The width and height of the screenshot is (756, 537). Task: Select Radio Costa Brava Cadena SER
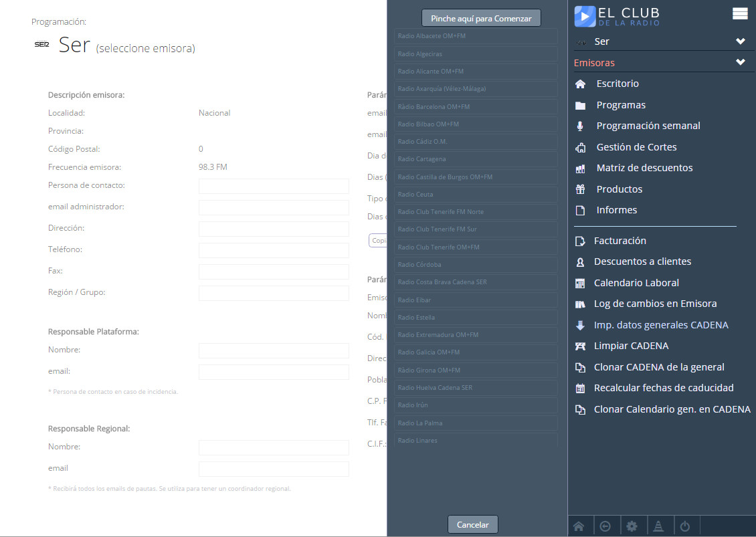point(476,282)
